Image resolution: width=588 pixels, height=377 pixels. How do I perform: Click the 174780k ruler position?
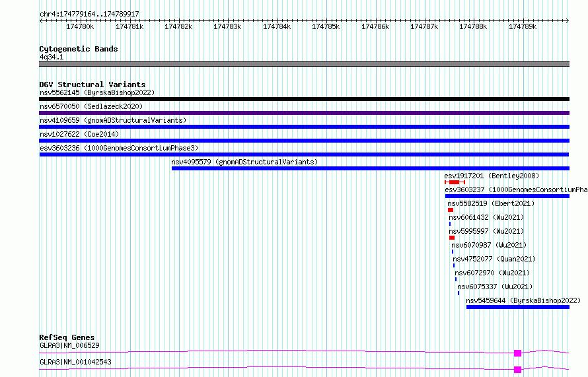(80, 26)
